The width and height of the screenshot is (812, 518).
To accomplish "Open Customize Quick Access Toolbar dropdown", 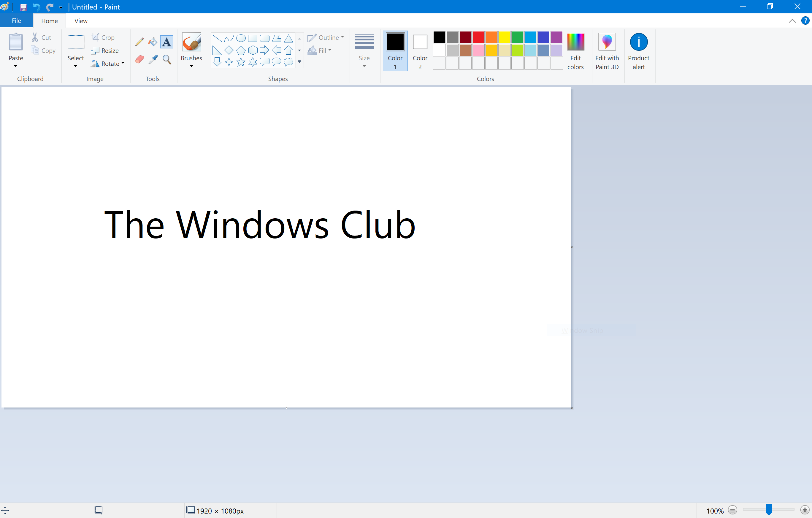I will (61, 7).
